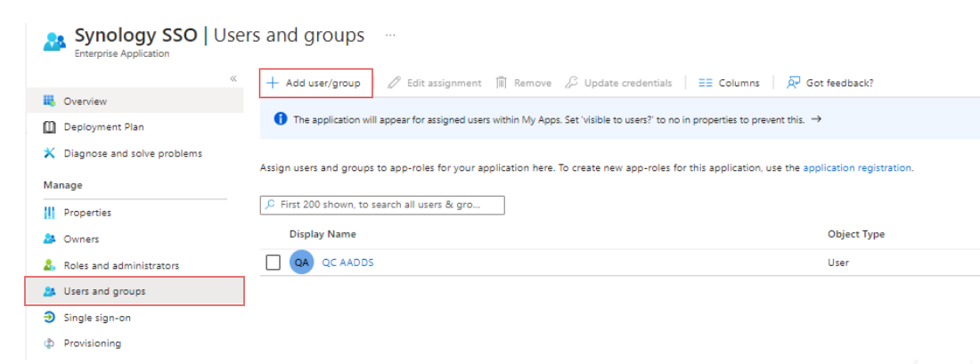The height and width of the screenshot is (364, 980).
Task: Click the magnifier icon in search box
Action: point(270,205)
